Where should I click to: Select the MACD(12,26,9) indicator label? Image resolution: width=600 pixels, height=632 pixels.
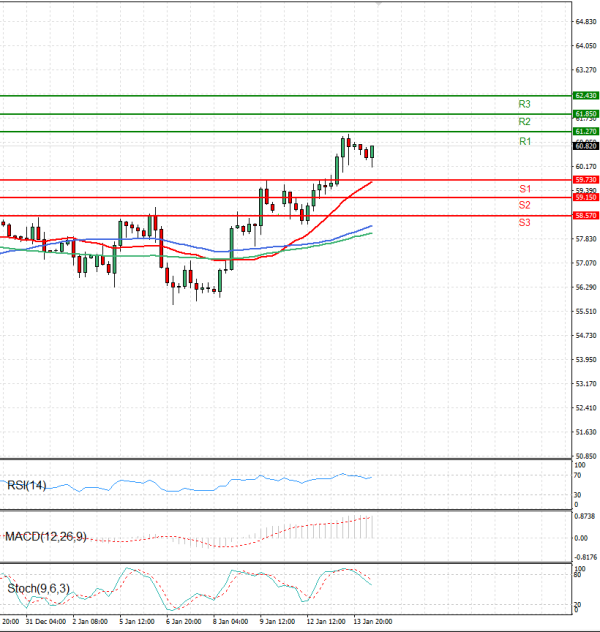pos(45,537)
